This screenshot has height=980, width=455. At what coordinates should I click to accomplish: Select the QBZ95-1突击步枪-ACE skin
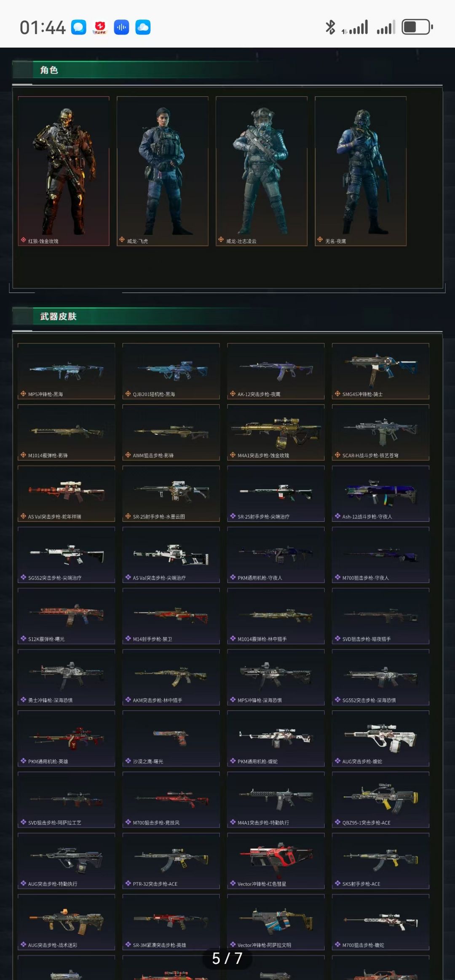pyautogui.click(x=381, y=800)
